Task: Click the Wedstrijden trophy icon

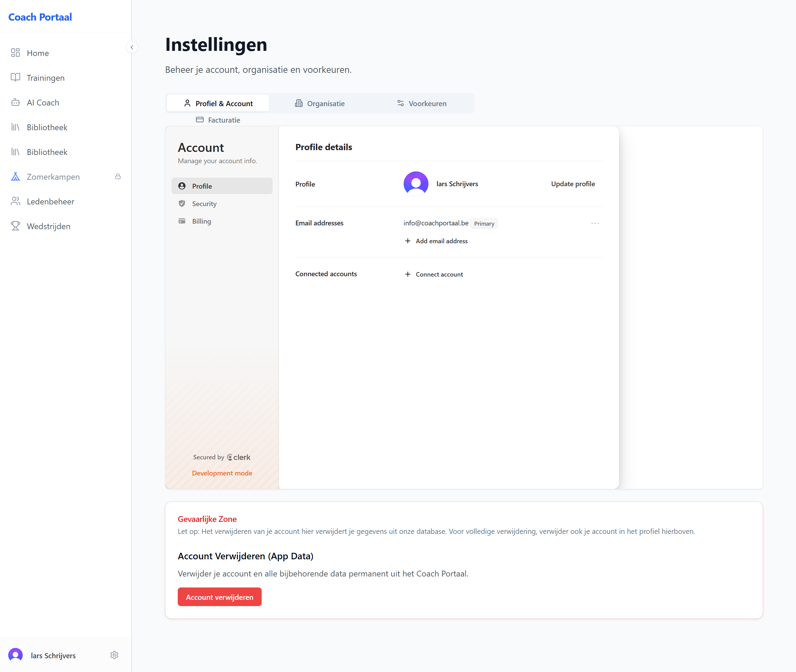Action: click(x=15, y=226)
